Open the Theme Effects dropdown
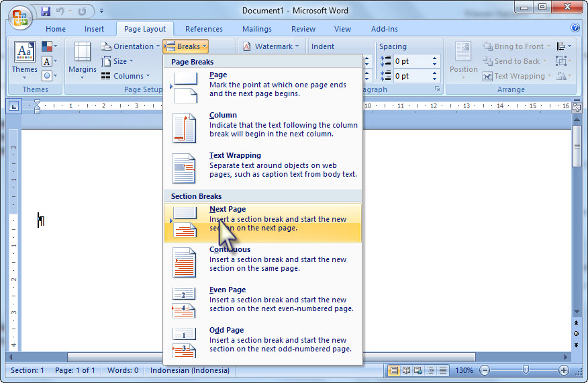This screenshot has height=383, width=588. tap(50, 76)
